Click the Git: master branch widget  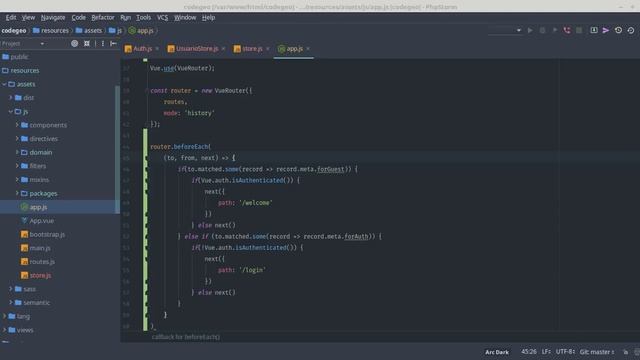coord(597,352)
